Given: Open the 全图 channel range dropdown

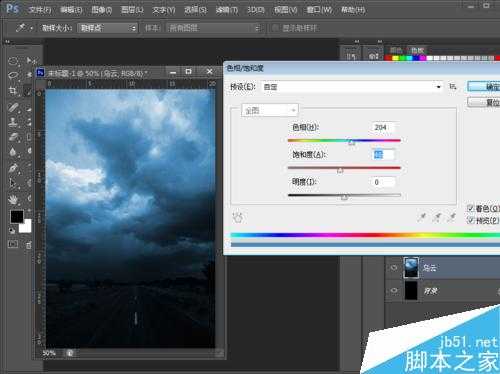Looking at the screenshot, I should (270, 110).
